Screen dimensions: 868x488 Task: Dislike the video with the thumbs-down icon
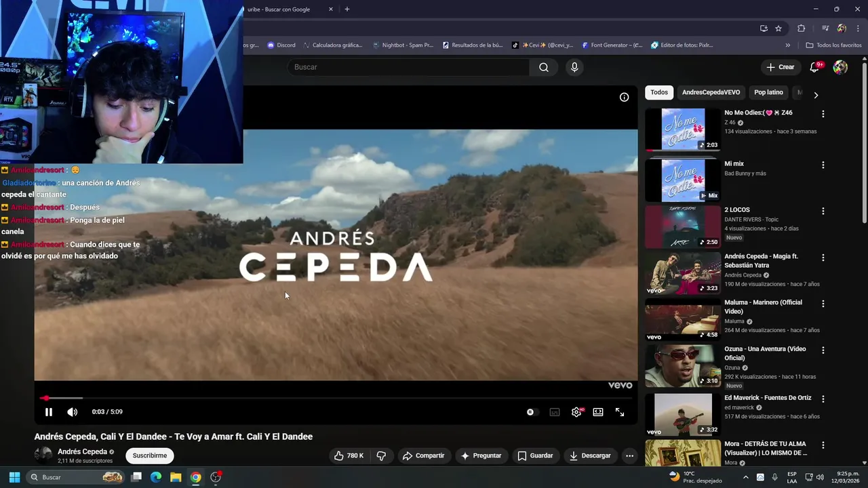[x=381, y=455]
